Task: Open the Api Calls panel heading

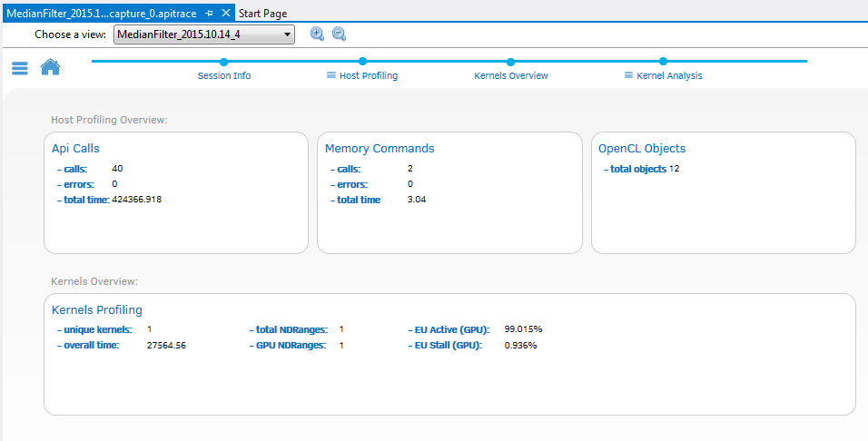Action: pos(75,148)
